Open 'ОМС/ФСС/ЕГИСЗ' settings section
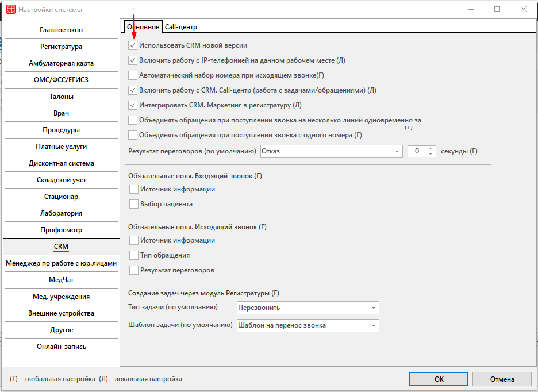Viewport: 538px width, 392px height. pyautogui.click(x=62, y=80)
